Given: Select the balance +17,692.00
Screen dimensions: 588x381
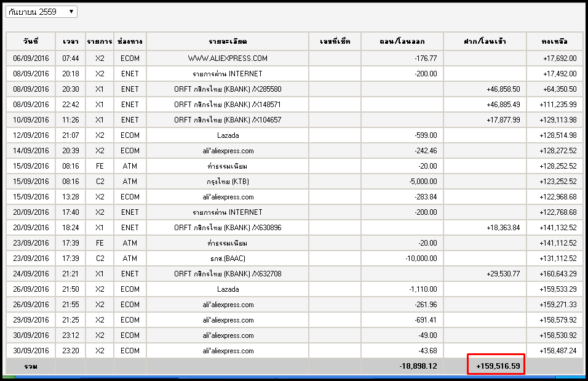Looking at the screenshot, I should (560, 58).
